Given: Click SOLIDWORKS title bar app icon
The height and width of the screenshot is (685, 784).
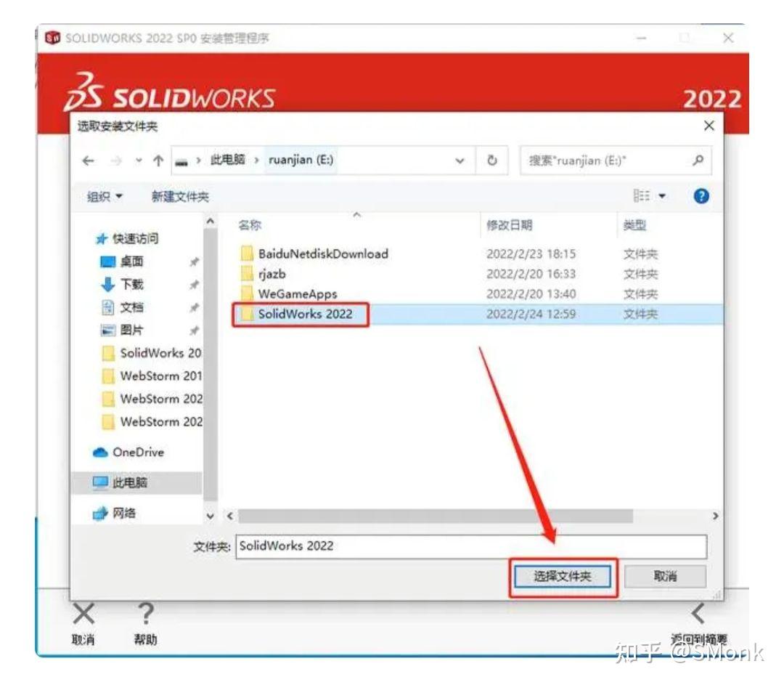Looking at the screenshot, I should coord(52,38).
